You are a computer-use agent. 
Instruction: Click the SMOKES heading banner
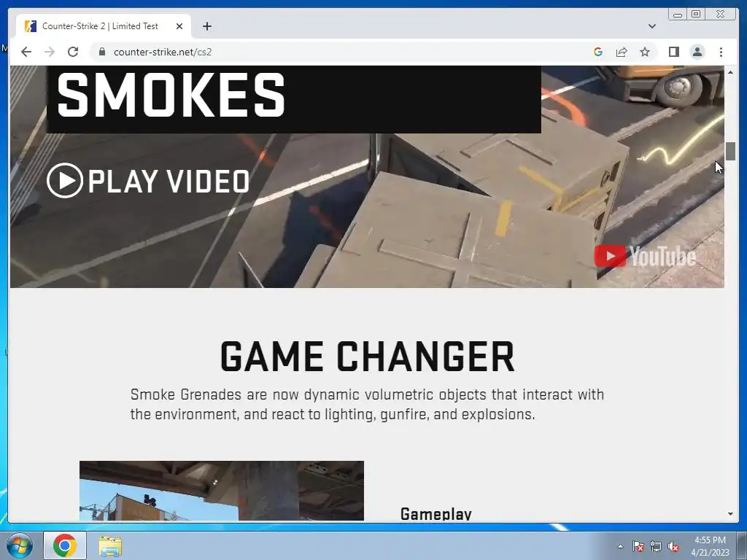293,99
